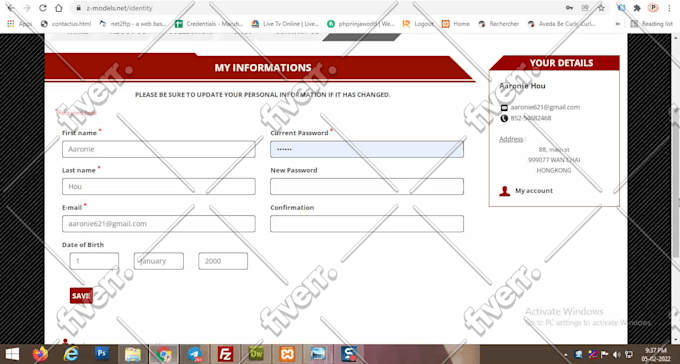Open the Apps bookmark shortcut
The width and height of the screenshot is (680, 364).
coord(19,24)
